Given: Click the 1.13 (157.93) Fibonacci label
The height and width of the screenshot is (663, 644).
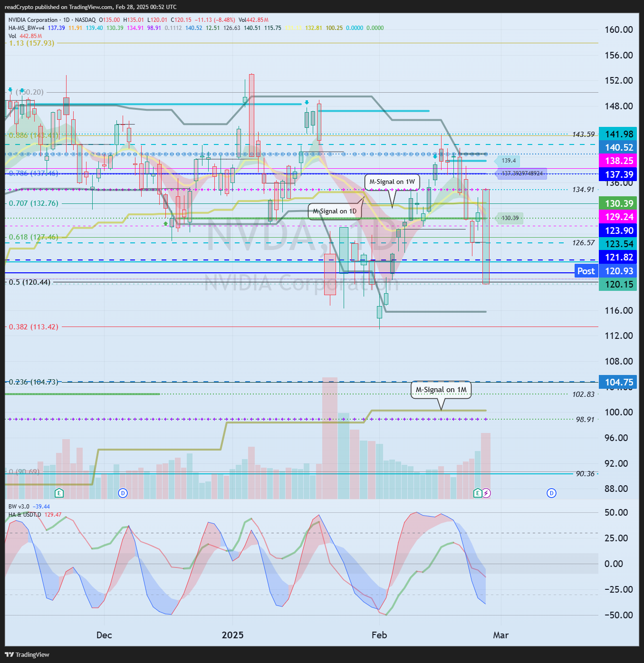Looking at the screenshot, I should (x=32, y=43).
